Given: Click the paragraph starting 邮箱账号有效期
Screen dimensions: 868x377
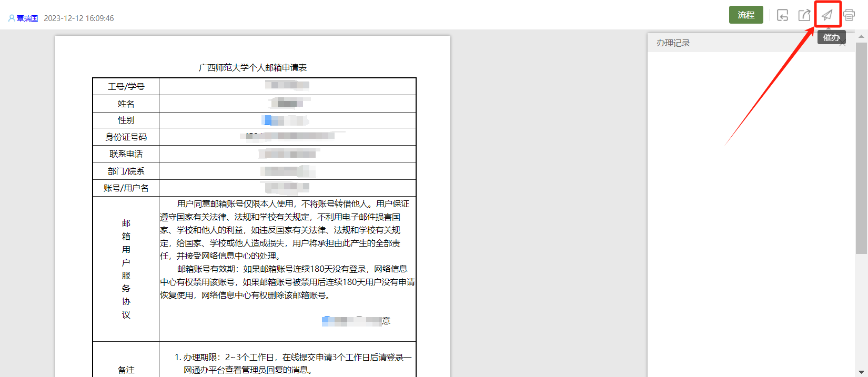Looking at the screenshot, I should pos(287,282).
